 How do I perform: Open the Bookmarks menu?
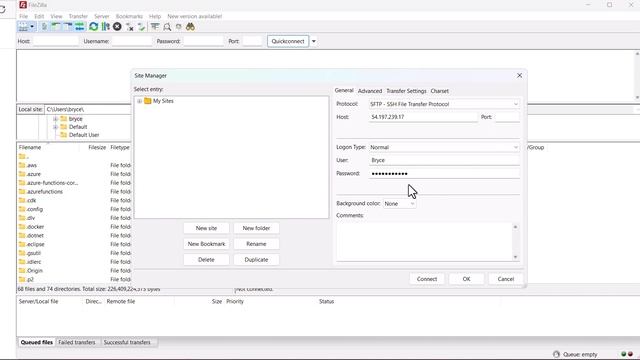(x=129, y=16)
